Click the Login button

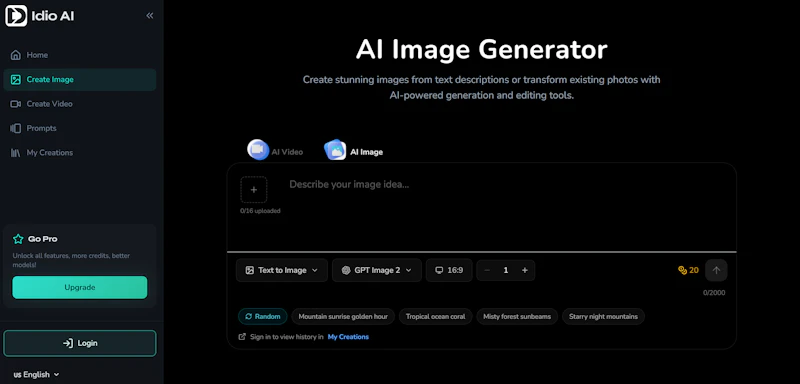point(80,343)
